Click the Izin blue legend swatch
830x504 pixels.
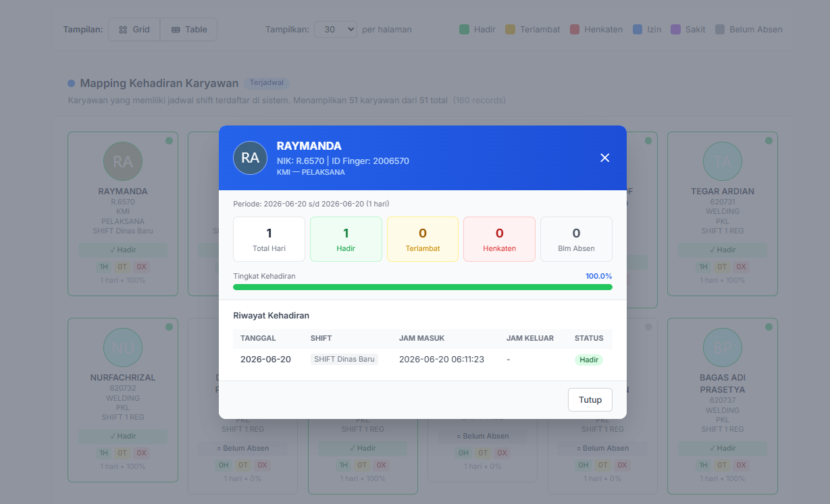(x=638, y=29)
